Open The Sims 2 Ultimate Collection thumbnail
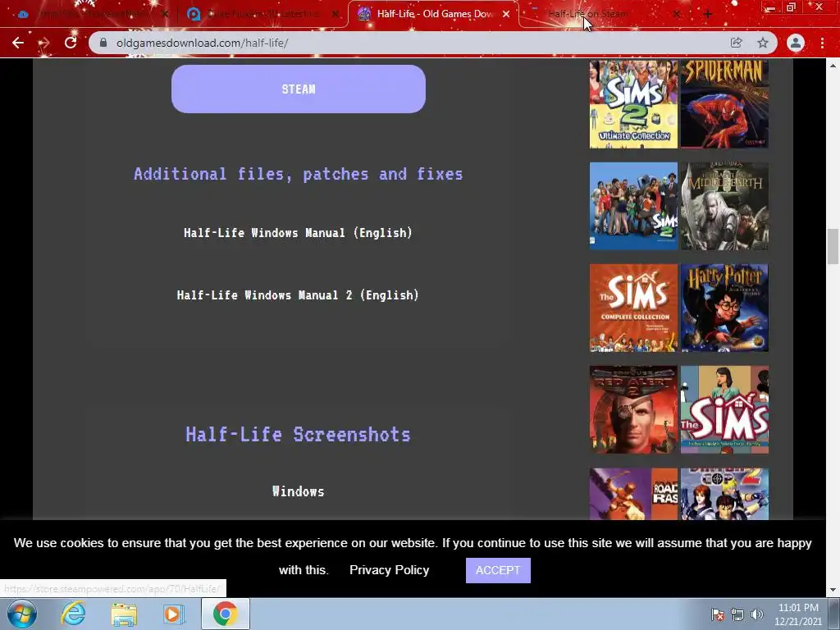Image resolution: width=840 pixels, height=630 pixels. click(x=634, y=104)
